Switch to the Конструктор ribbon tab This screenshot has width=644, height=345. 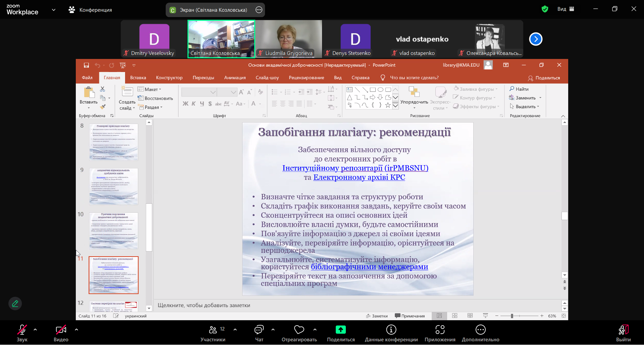coord(169,78)
